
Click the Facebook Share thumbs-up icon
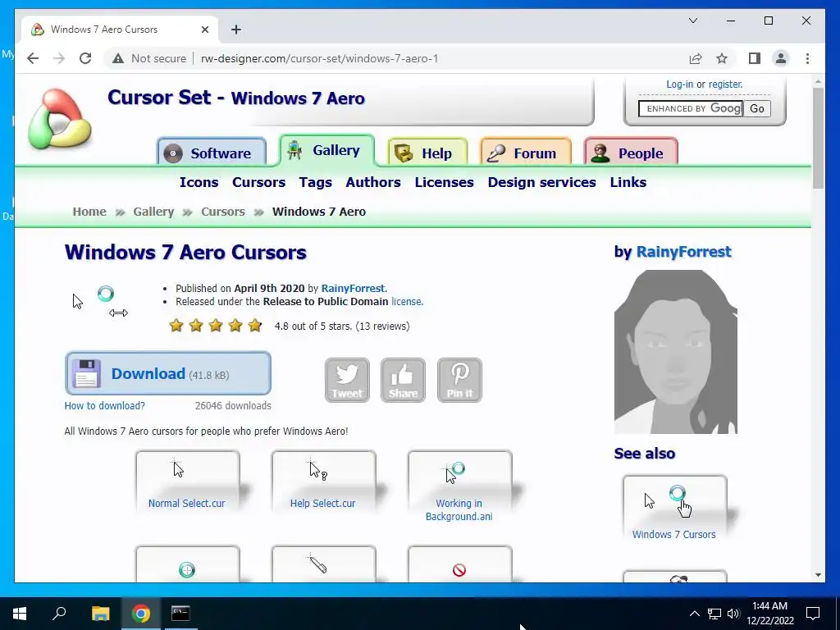[403, 380]
